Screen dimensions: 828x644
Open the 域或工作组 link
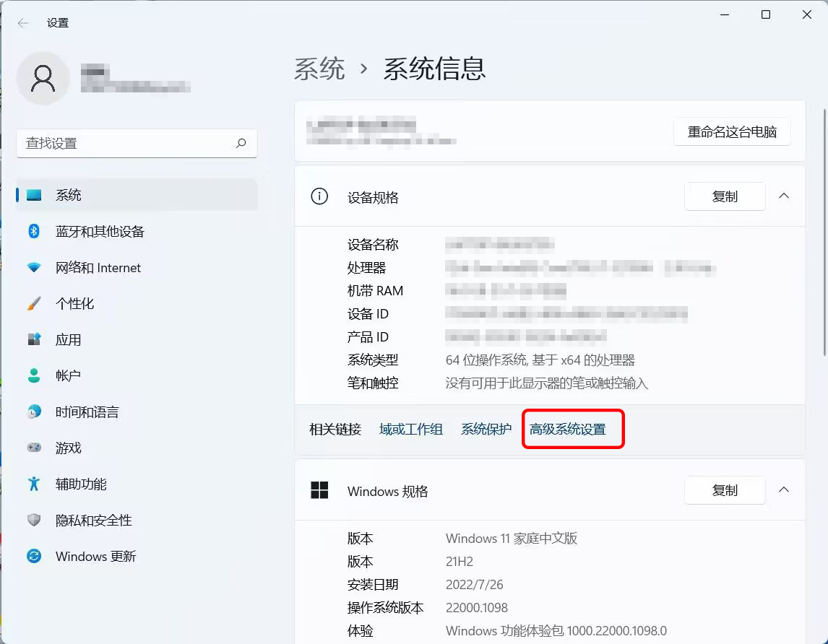(411, 430)
